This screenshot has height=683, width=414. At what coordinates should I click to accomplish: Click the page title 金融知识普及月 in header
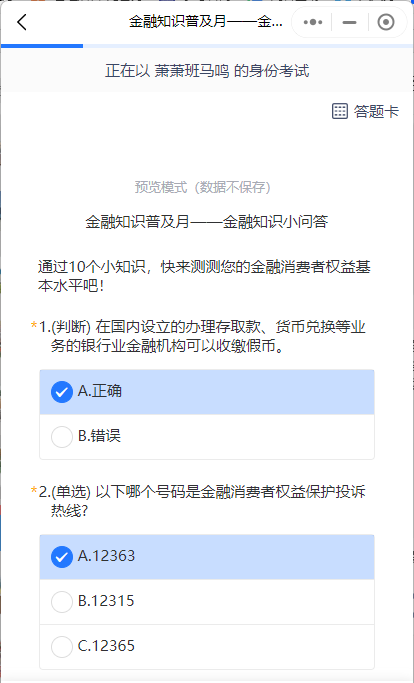tap(206, 21)
